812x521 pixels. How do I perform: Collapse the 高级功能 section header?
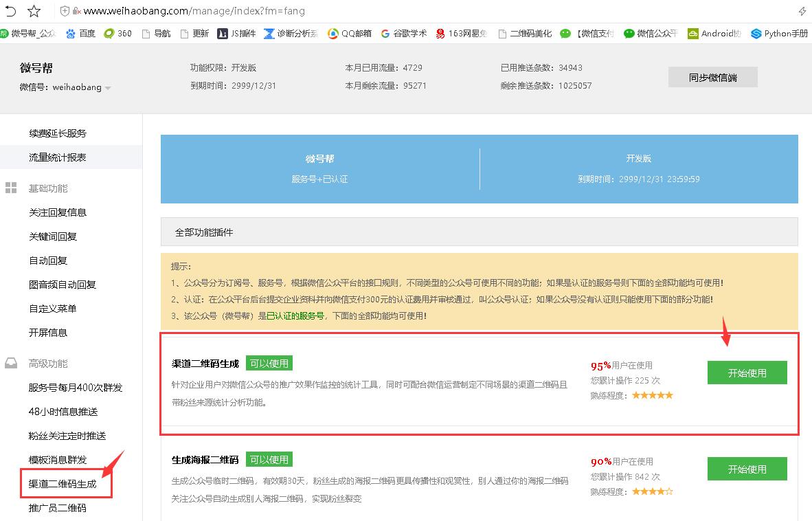tap(48, 364)
